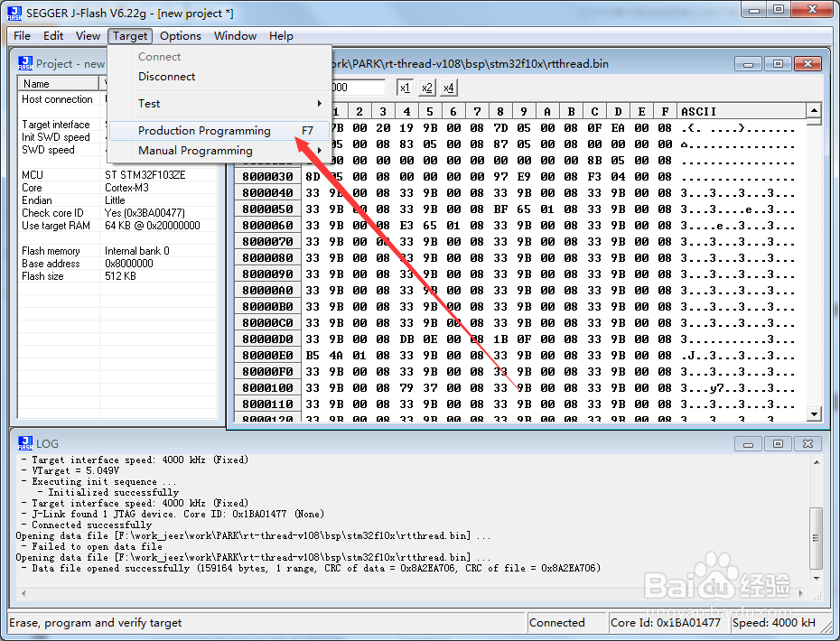Expand the Test submenu
Image resolution: width=840 pixels, height=641 pixels.
pyautogui.click(x=219, y=104)
